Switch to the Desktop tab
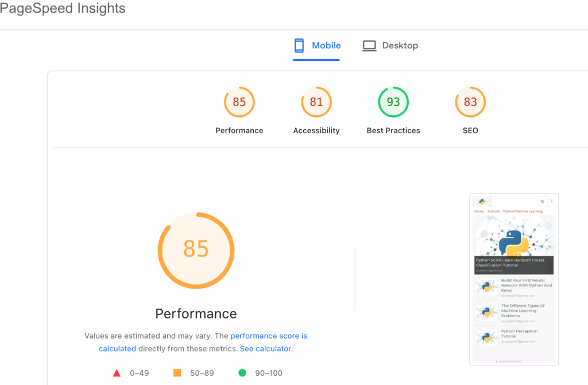The width and height of the screenshot is (588, 385). pyautogui.click(x=400, y=45)
